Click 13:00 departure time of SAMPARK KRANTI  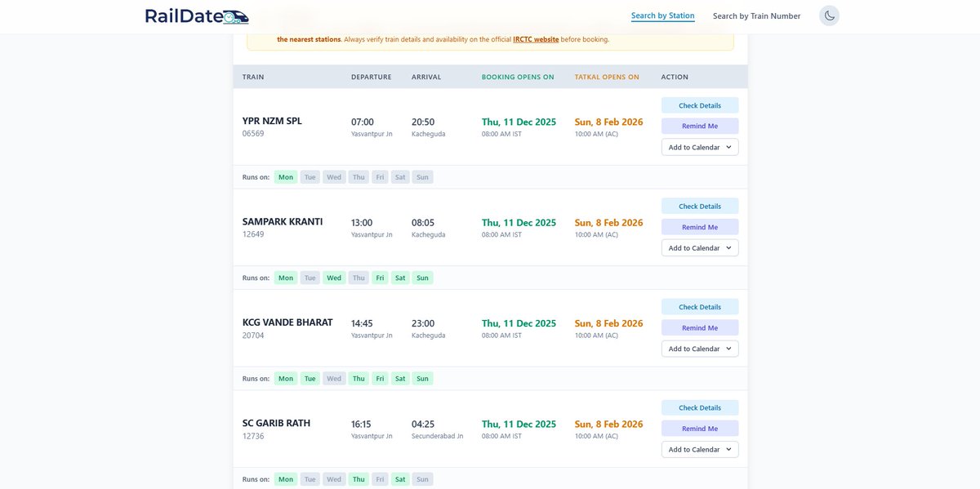pyautogui.click(x=362, y=223)
